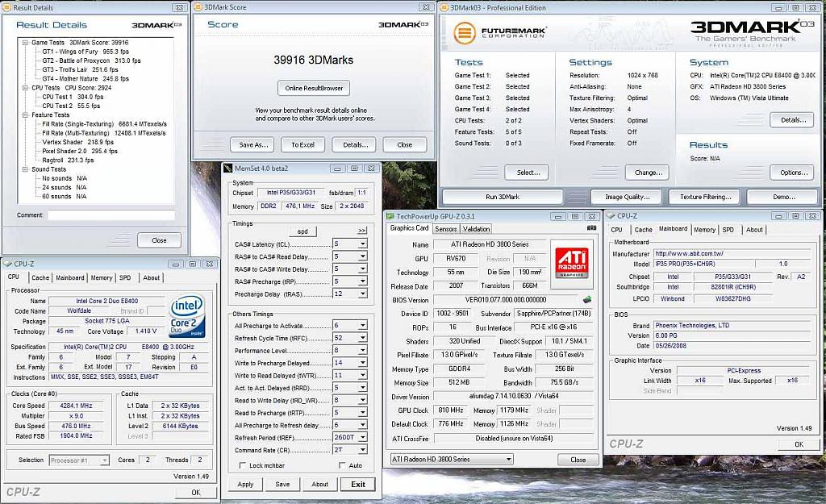Open the Refresh Cycle Time (tRFC) dropdown
The width and height of the screenshot is (826, 504).
[362, 338]
